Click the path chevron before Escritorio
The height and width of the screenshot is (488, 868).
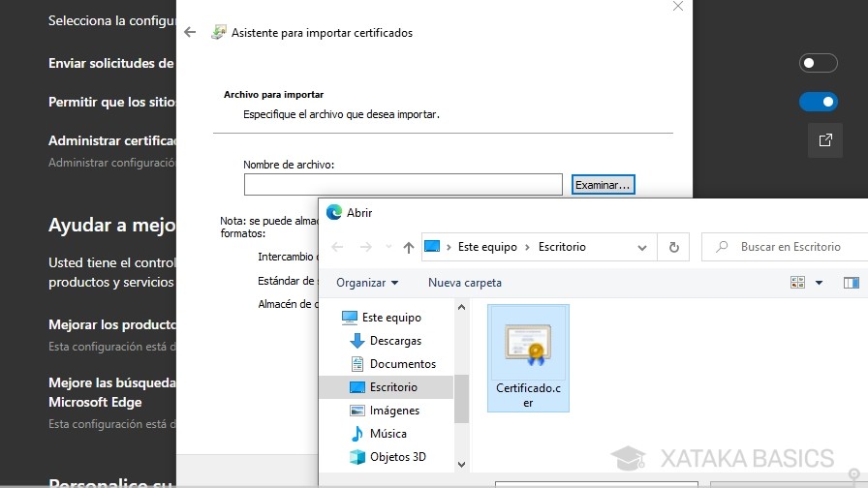528,247
